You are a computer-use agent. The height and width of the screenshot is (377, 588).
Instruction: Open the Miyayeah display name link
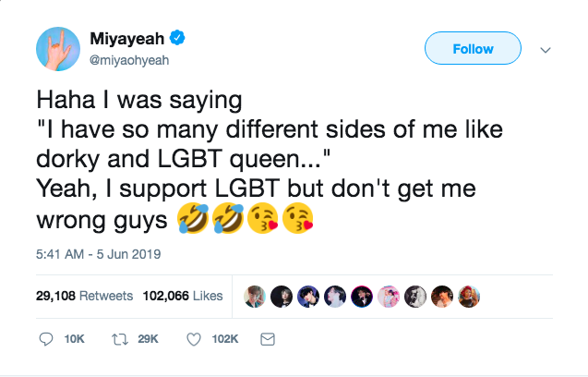[127, 38]
